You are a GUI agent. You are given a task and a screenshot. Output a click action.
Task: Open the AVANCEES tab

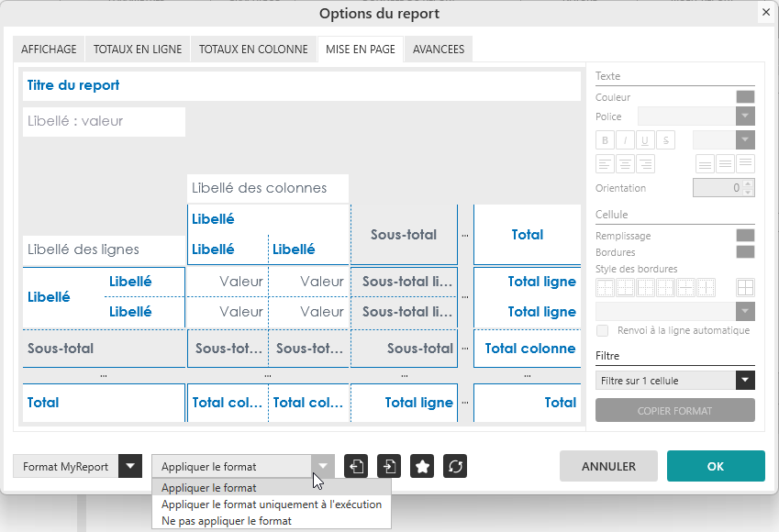point(438,50)
